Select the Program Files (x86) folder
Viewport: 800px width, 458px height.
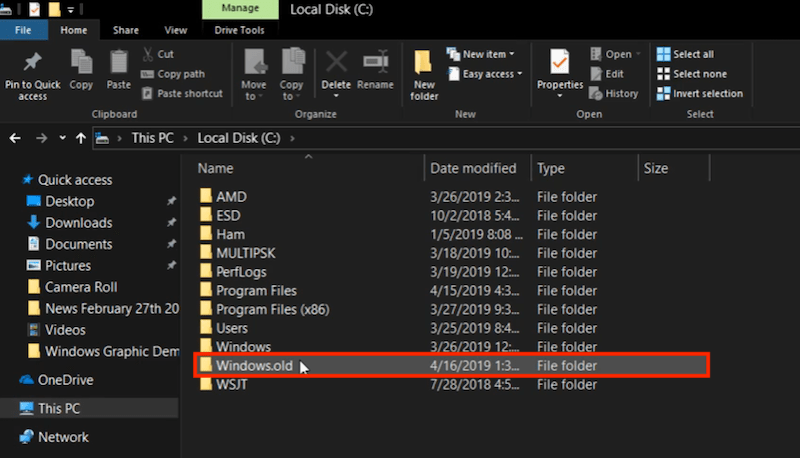click(x=272, y=309)
